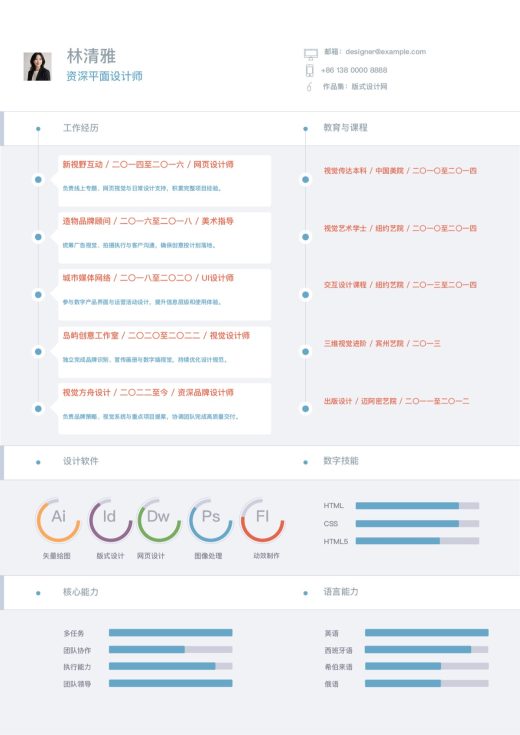Click the 交互设计课程 education line
Viewport: 520px width, 735px height.
400,285
